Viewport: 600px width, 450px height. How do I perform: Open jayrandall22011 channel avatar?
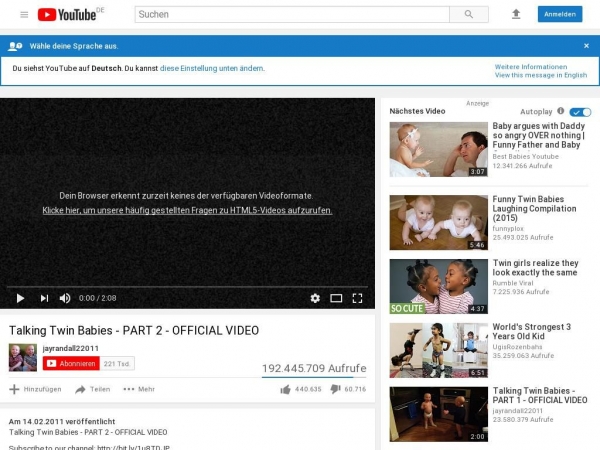tap(23, 357)
